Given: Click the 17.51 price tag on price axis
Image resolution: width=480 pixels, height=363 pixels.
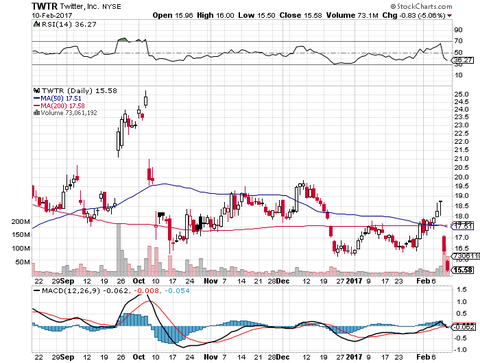Looking at the screenshot, I should (464, 226).
